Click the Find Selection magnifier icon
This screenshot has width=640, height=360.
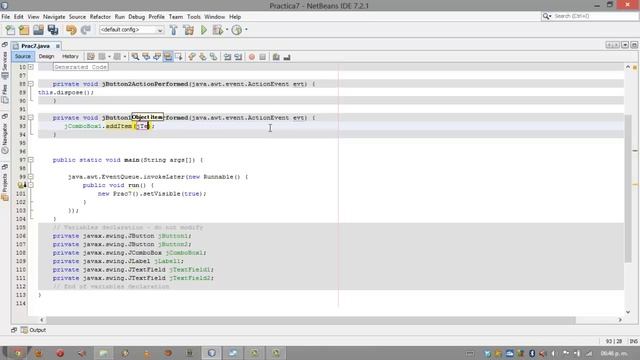click(135, 57)
